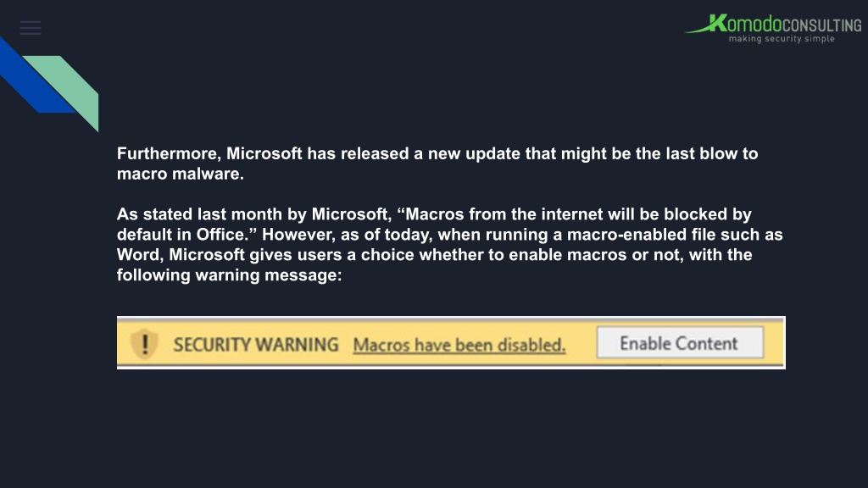This screenshot has height=488, width=868.
Task: Click the CONSULTING word in the logo
Action: point(821,25)
